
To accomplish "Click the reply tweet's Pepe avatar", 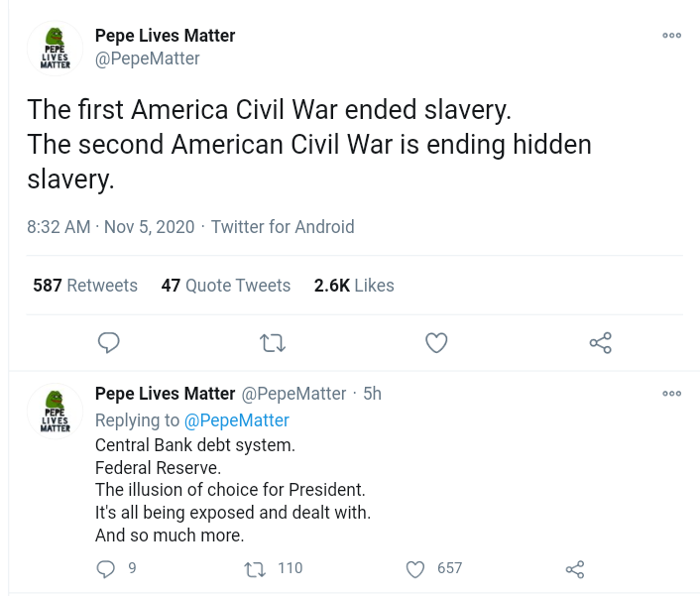I will [56, 410].
